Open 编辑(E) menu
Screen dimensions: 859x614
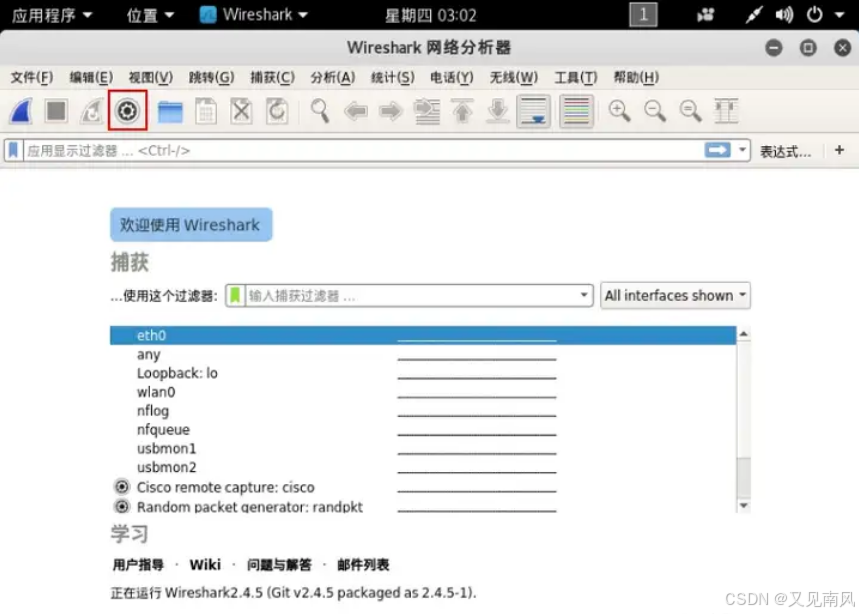click(91, 78)
